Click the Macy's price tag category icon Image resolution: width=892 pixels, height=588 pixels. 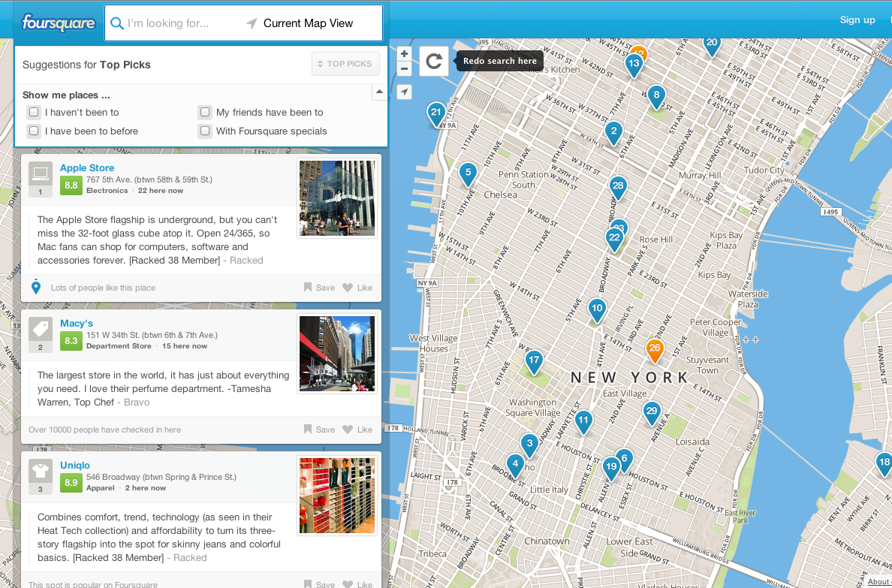[x=41, y=329]
